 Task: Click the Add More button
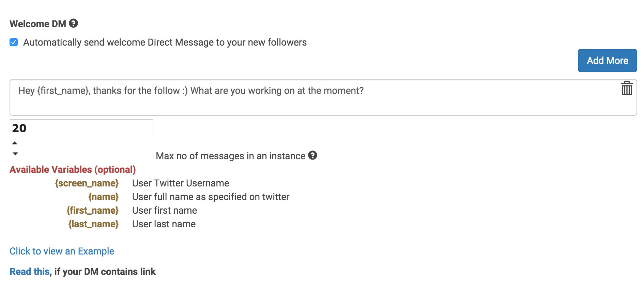pyautogui.click(x=607, y=61)
